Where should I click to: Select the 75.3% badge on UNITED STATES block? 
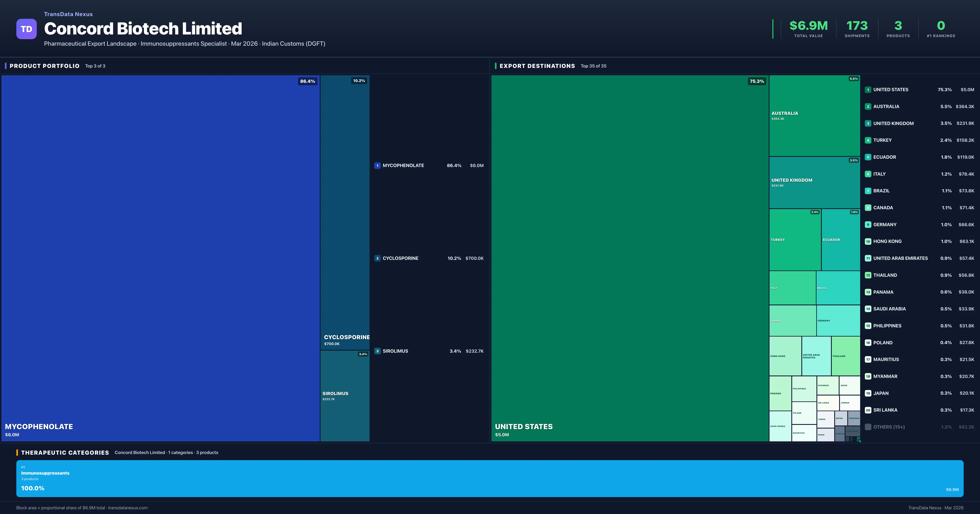tap(757, 81)
